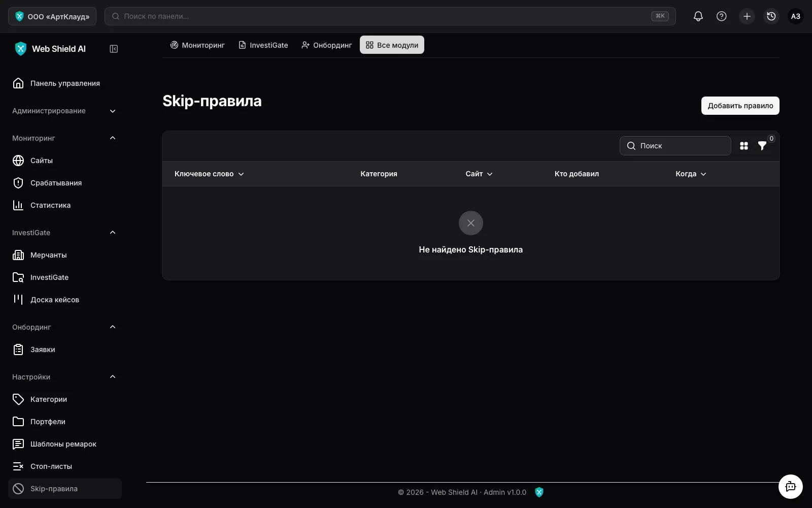Image resolution: width=812 pixels, height=508 pixels.
Task: Collapse Мониторинг sidebar section
Action: click(65, 138)
